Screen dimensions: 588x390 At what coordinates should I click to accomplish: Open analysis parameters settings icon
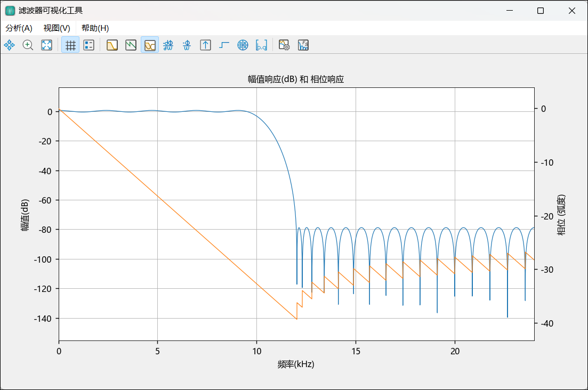click(284, 45)
